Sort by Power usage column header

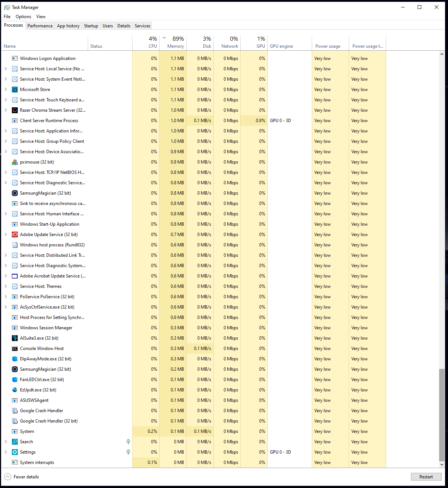tap(330, 43)
